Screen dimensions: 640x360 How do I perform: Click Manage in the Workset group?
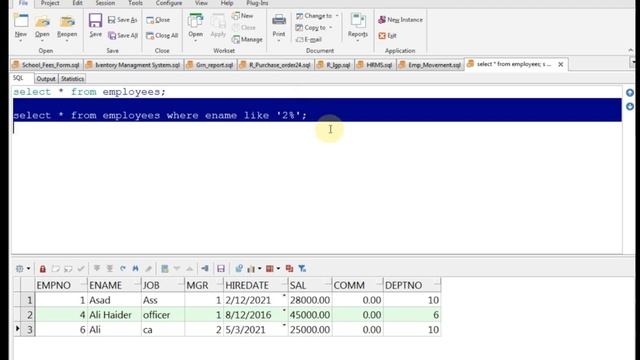(x=247, y=39)
